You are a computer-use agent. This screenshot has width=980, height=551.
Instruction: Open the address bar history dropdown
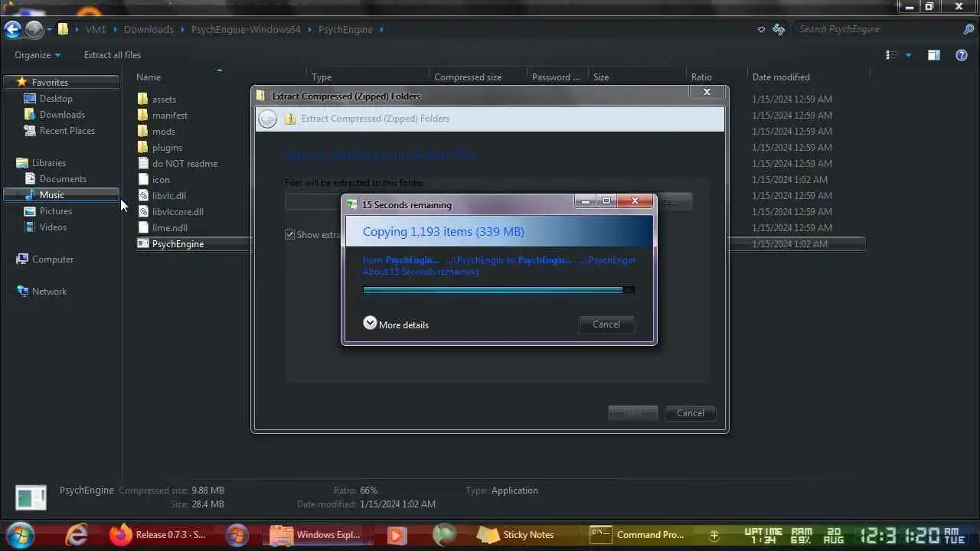(761, 29)
